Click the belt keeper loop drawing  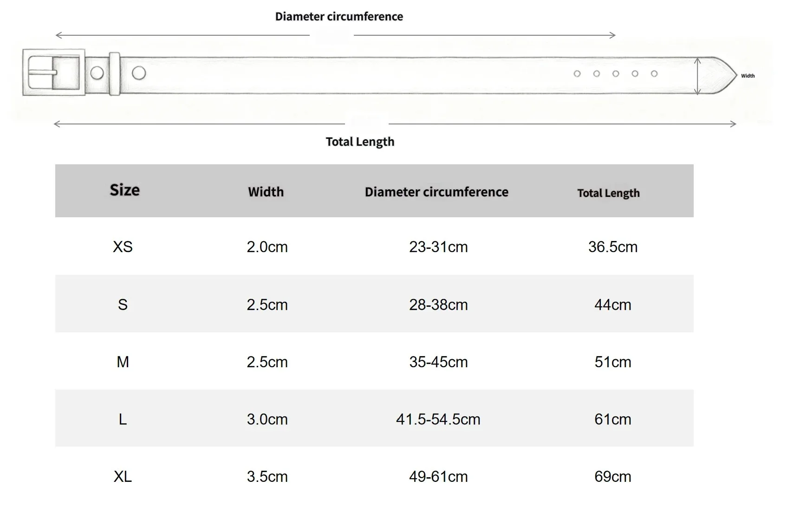pos(114,74)
